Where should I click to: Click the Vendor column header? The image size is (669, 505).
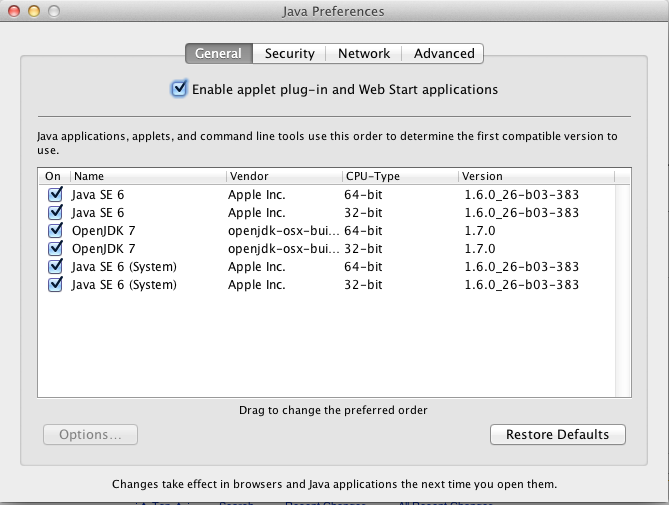pos(284,176)
